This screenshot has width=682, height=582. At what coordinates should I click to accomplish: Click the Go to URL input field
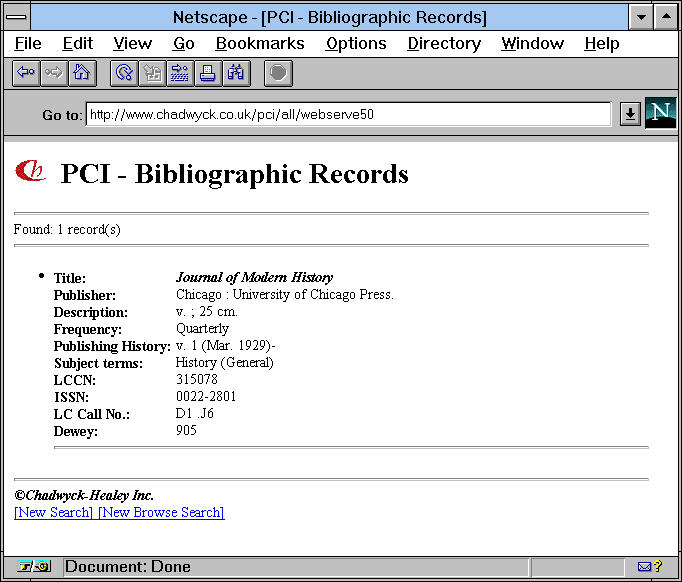[348, 114]
